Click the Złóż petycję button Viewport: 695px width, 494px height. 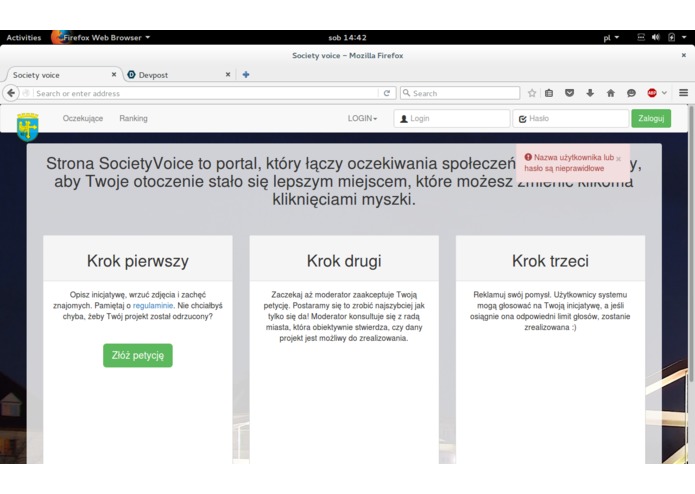pos(138,355)
